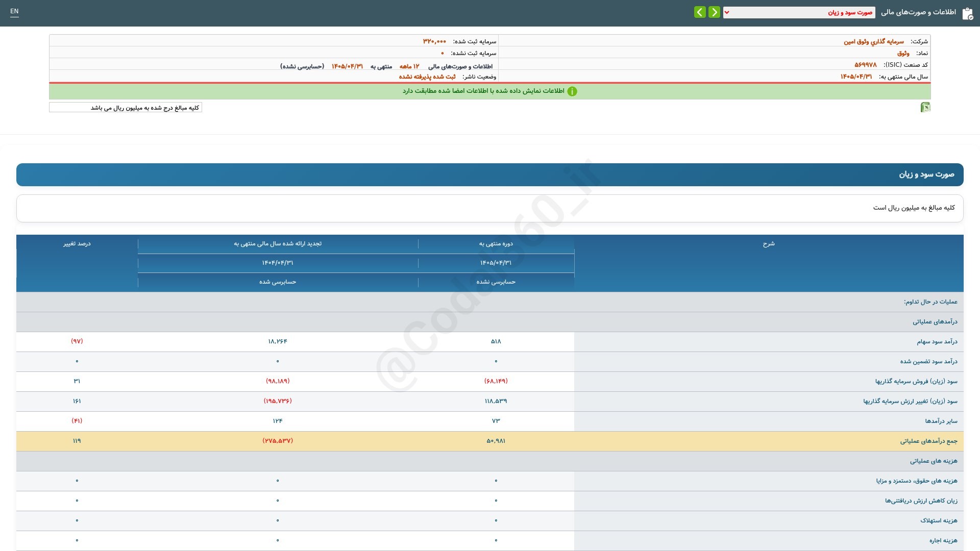Click the value 118,539 in the table

pyautogui.click(x=496, y=401)
